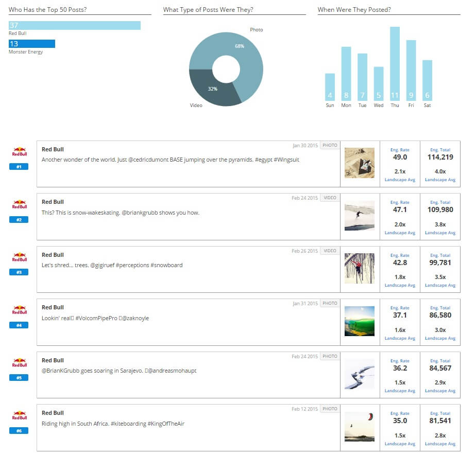The image size is (476, 455).
Task: Click the PHOTO tag on the Jan 30 2015 post
Action: point(330,145)
